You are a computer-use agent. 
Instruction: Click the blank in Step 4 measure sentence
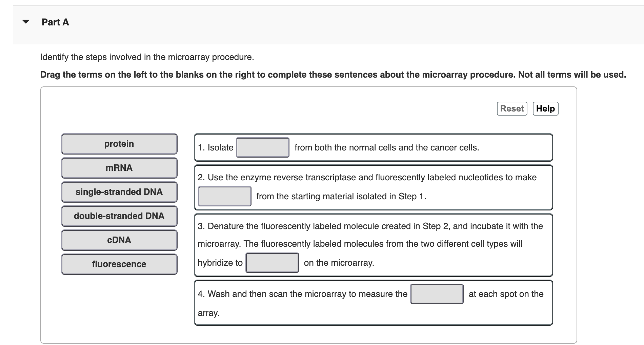click(x=437, y=294)
